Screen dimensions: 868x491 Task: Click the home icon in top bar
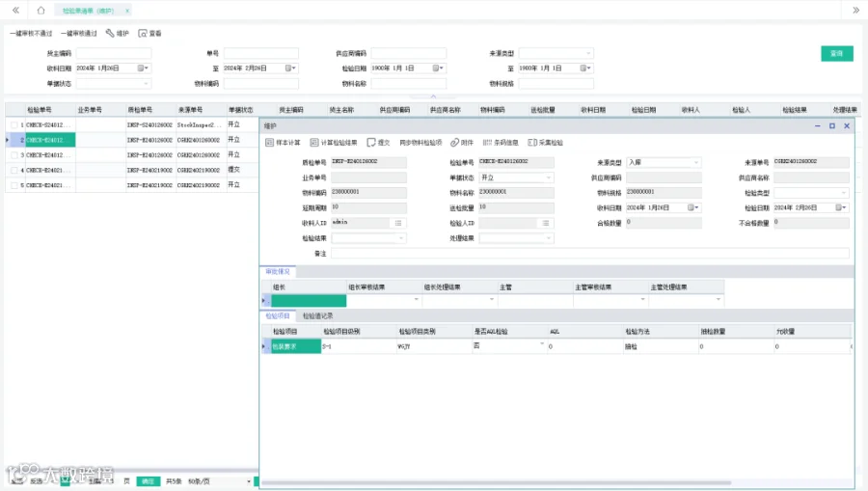(41, 10)
